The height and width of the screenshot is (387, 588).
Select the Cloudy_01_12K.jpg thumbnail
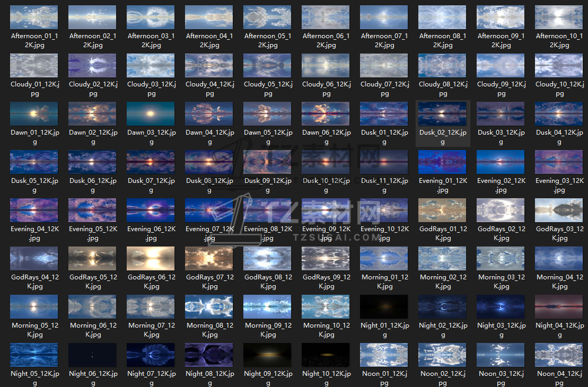click(x=34, y=66)
